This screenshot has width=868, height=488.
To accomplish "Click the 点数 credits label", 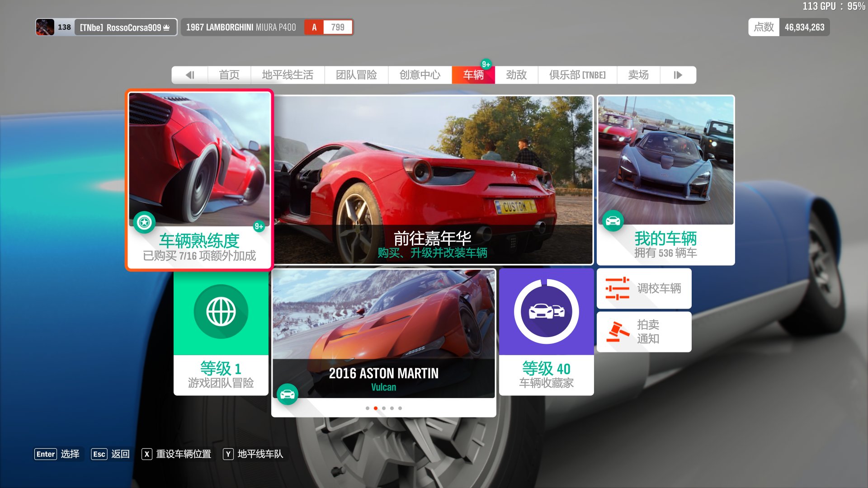I will pos(764,27).
